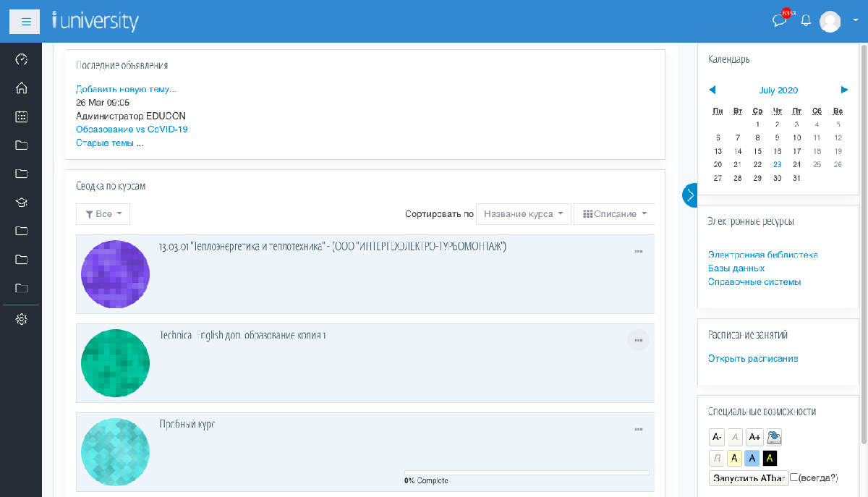This screenshot has height=497, width=868.
Task: Click the Сводка по курсам heading
Action: coord(111,187)
